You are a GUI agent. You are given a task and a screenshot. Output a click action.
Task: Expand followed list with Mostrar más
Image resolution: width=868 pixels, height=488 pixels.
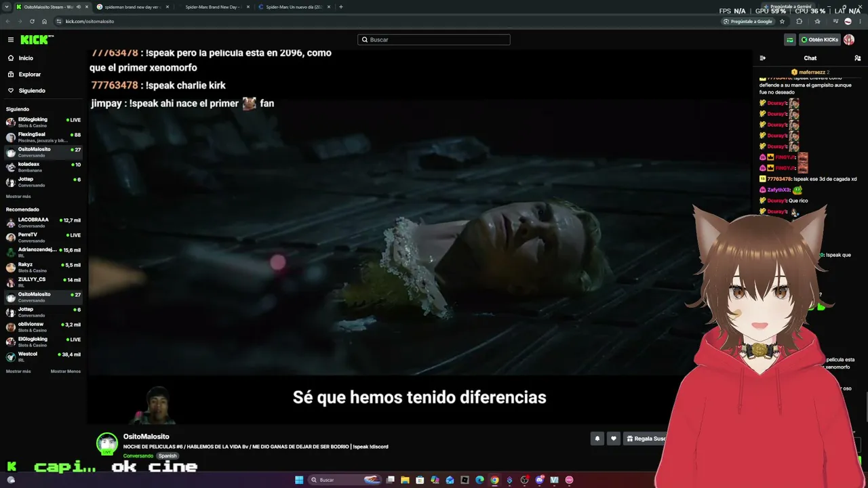18,197
